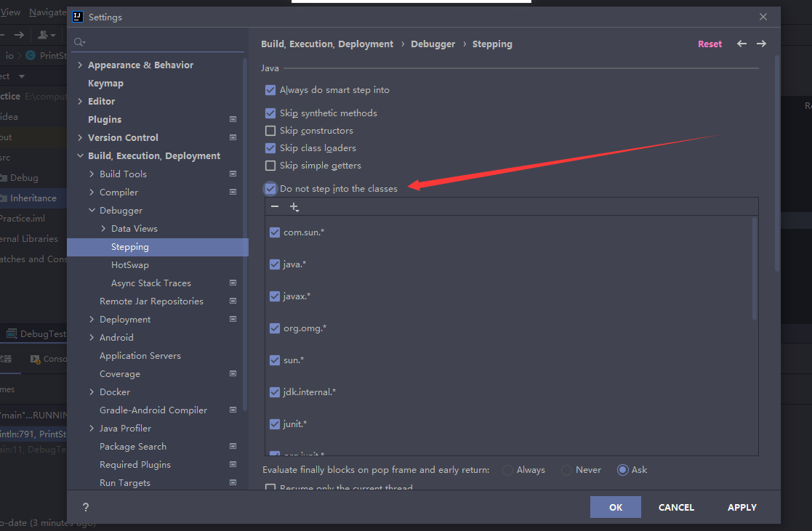
Task: Click the project-level icon beside Build Tools
Action: (233, 174)
